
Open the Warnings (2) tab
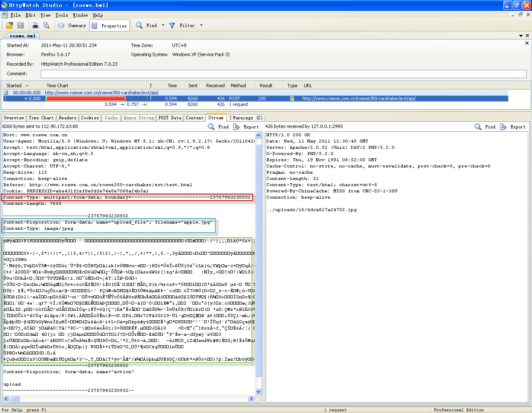pos(246,118)
